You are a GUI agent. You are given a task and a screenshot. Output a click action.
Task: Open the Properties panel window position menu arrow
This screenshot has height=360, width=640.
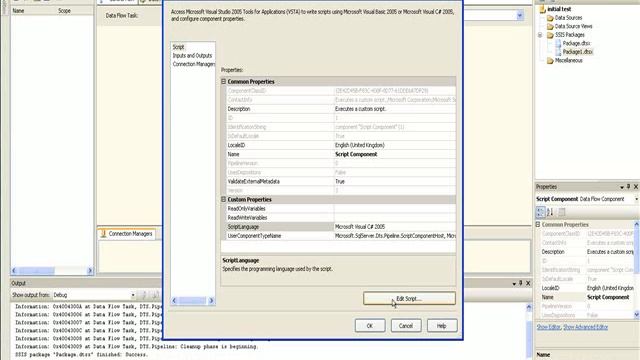point(622,187)
